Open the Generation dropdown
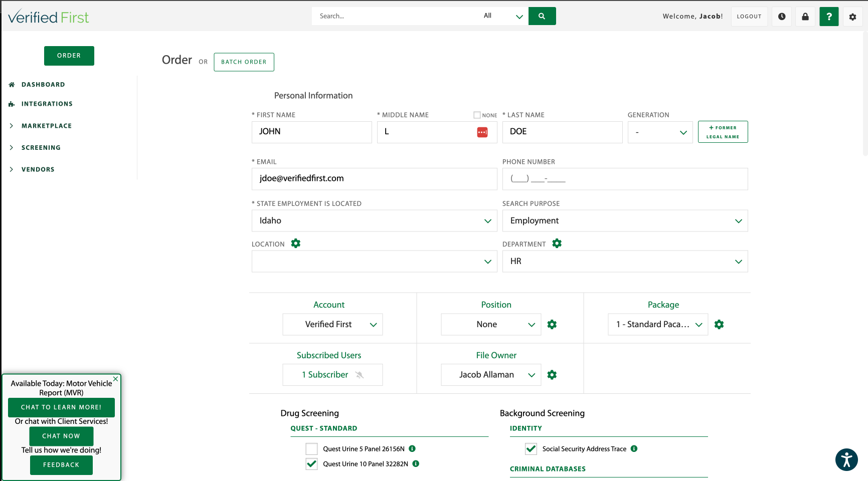Viewport: 868px width, 481px height. (660, 132)
